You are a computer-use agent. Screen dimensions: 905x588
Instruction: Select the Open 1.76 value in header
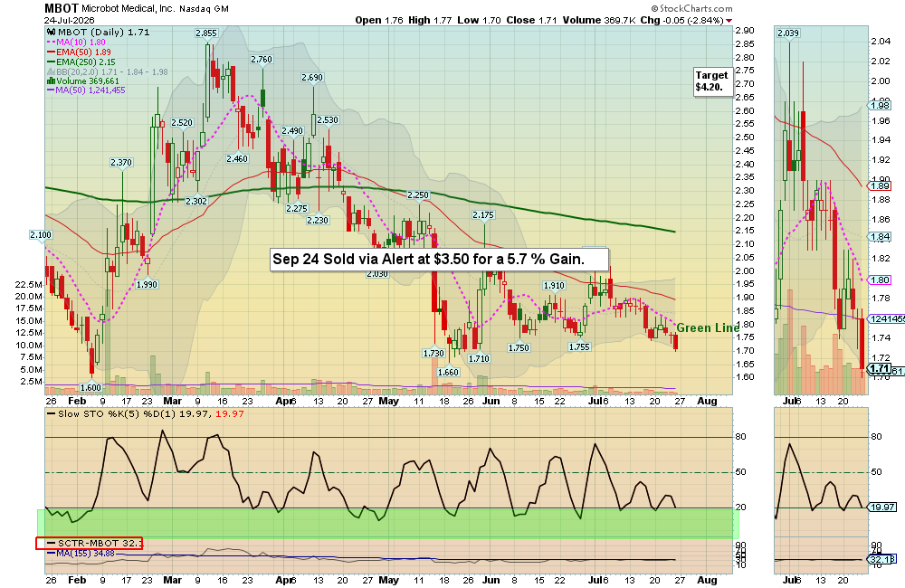(x=379, y=20)
